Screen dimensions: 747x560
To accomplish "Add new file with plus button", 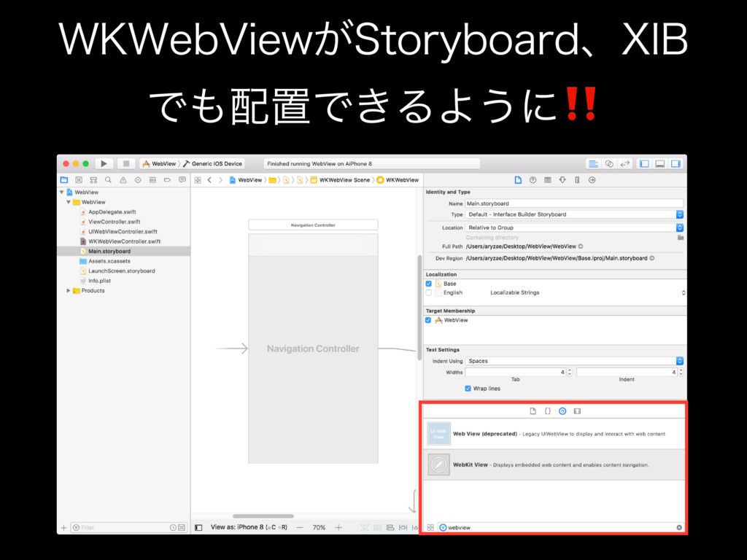I will [x=64, y=528].
